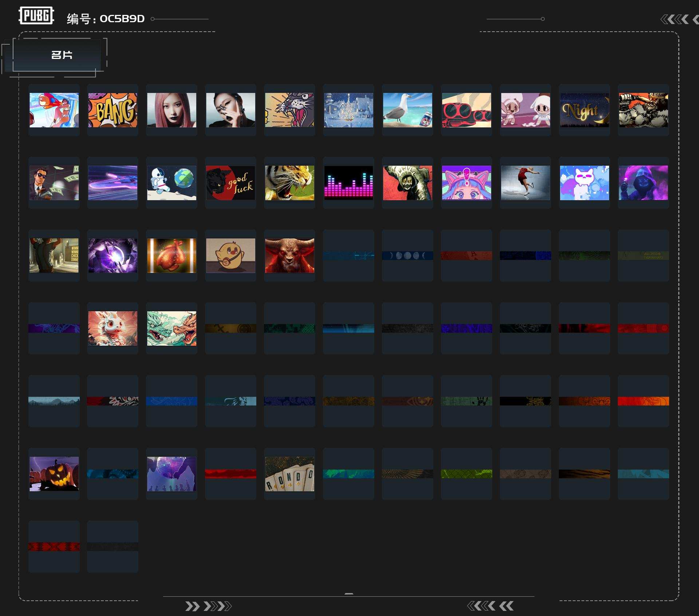Select the yellow chick with pan nameplate
699x616 pixels.
pos(230,255)
